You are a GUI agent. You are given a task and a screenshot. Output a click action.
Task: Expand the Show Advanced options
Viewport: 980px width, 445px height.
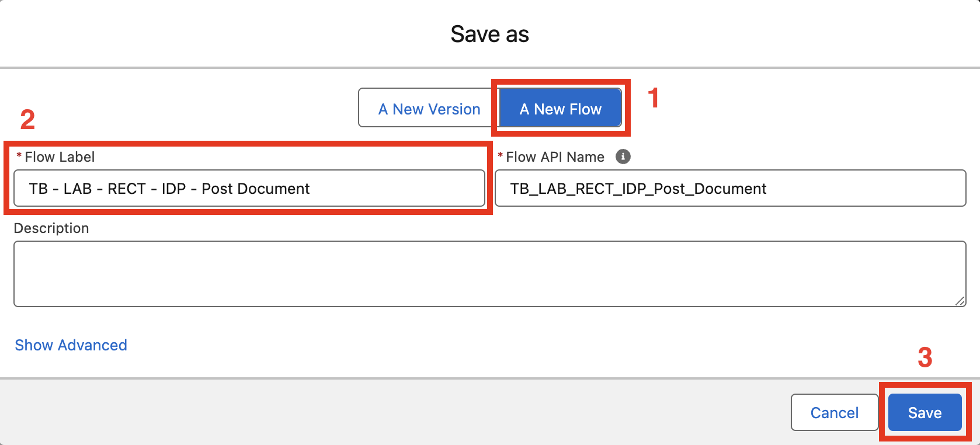click(x=71, y=345)
